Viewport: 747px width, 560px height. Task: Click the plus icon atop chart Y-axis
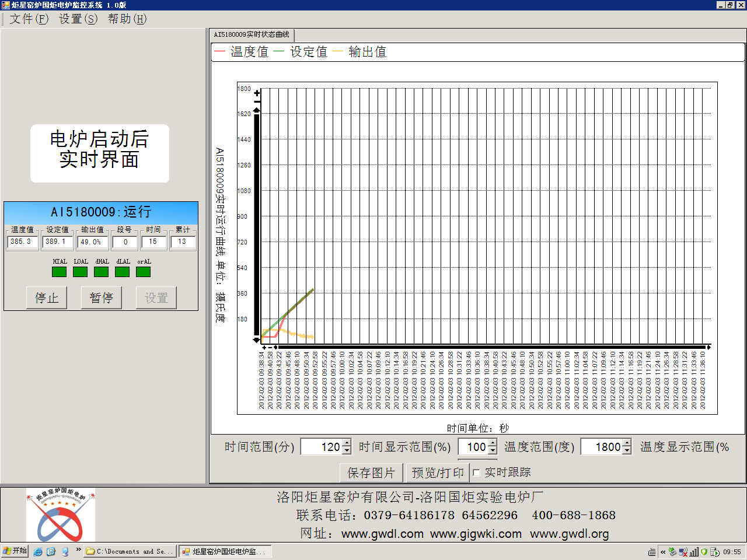tap(257, 93)
